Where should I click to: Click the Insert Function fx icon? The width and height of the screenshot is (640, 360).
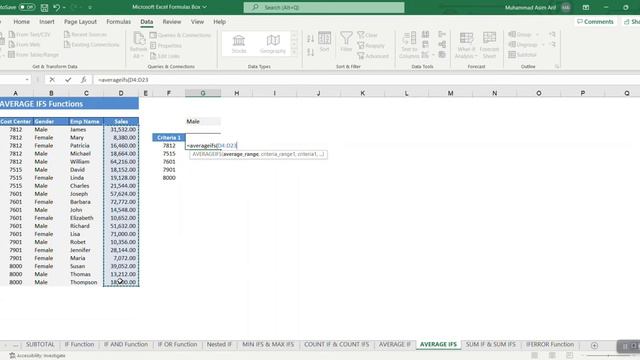coord(83,80)
